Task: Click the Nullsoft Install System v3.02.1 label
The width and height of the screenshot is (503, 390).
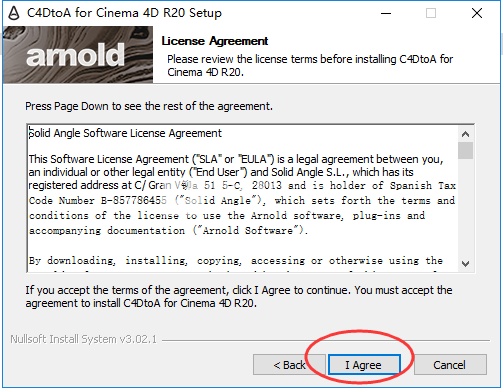Action: [x=83, y=339]
